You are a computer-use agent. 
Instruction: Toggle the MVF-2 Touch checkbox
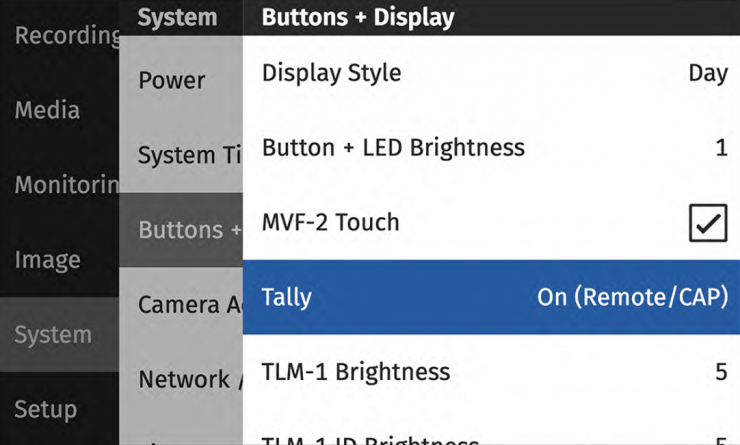(x=708, y=223)
